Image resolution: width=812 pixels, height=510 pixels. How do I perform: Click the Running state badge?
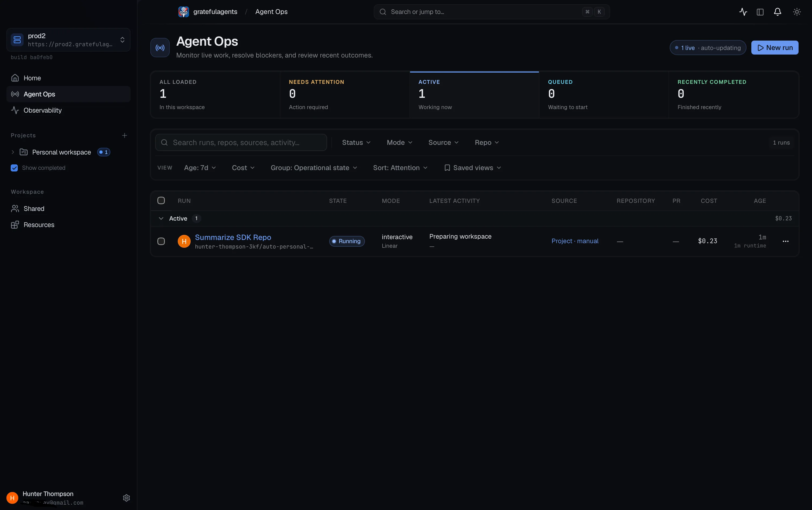click(x=347, y=241)
